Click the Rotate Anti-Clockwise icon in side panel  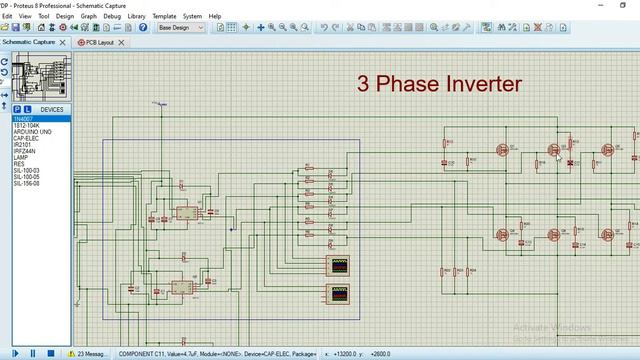(x=4, y=72)
